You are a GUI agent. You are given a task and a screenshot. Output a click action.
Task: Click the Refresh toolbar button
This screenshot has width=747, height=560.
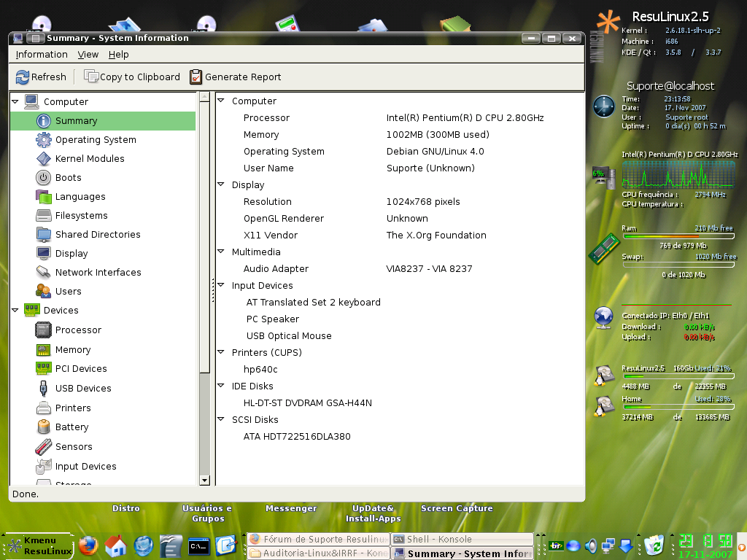point(41,77)
